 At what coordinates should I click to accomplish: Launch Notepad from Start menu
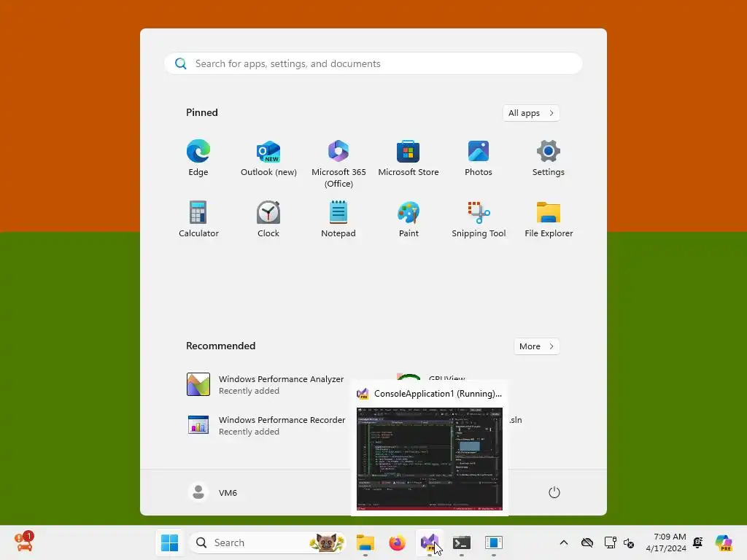click(338, 219)
